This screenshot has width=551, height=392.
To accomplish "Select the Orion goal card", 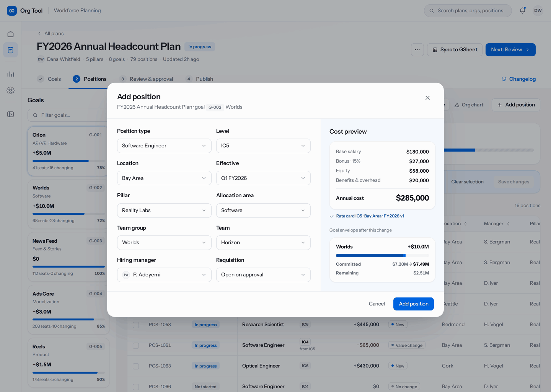I will (68, 151).
